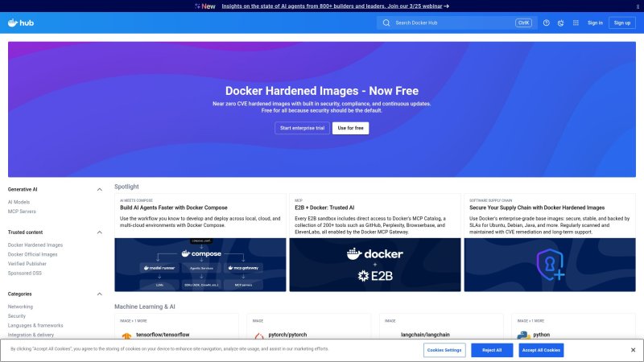Open Security category
Screen dimensions: 644x362
click(x=16, y=316)
